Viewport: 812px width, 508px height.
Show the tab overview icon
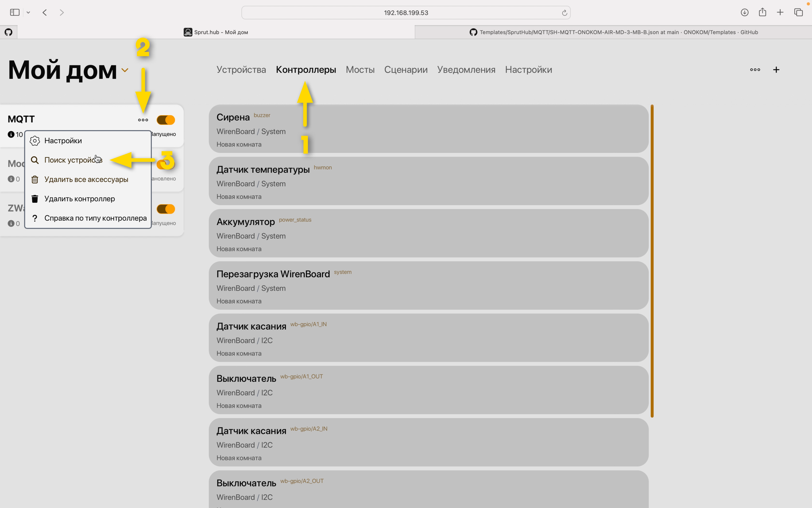(x=798, y=12)
